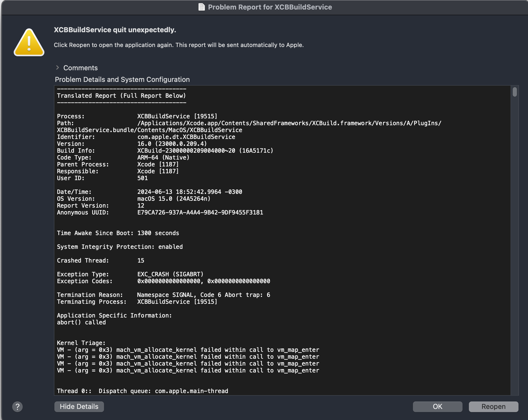The height and width of the screenshot is (420, 528).
Task: Click the abort() called text
Action: (x=81, y=322)
